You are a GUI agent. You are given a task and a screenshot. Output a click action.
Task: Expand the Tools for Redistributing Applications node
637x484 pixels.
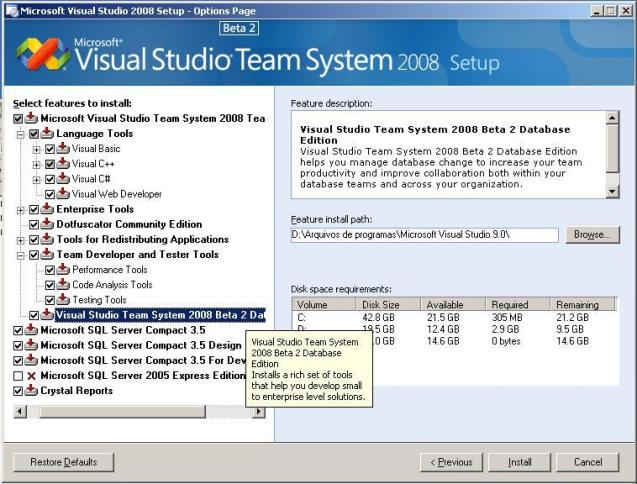pyautogui.click(x=21, y=240)
